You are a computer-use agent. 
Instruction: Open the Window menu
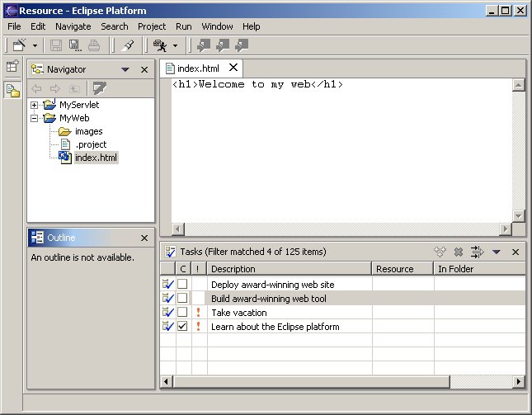(x=217, y=26)
